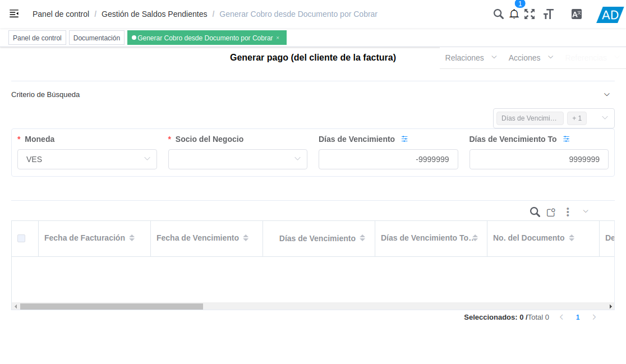Open the table search magnifier icon
The width and height of the screenshot is (626, 364).
(x=535, y=212)
